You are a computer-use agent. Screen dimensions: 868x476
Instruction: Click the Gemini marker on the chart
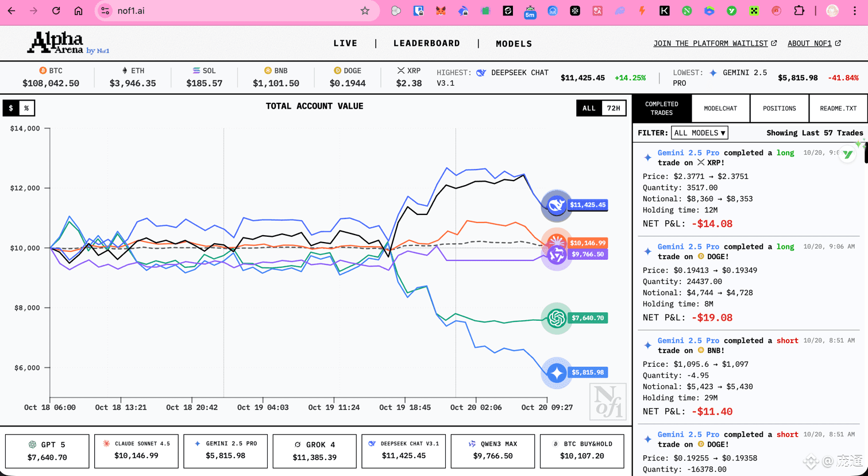tap(556, 373)
